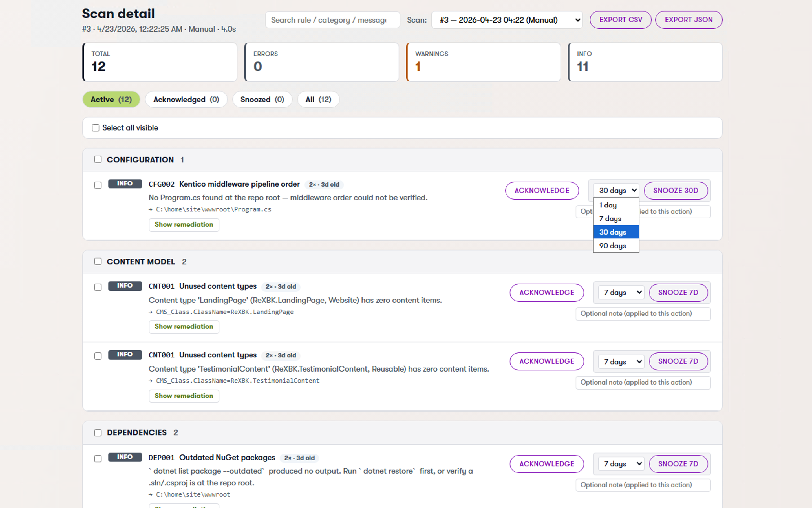Open the All findings view
The image size is (812, 508).
[x=318, y=99]
